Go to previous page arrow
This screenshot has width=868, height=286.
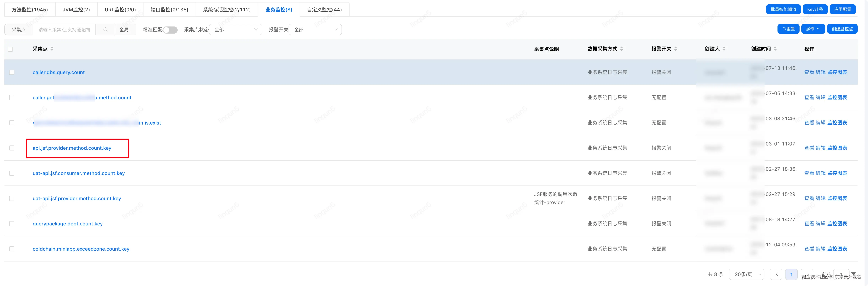coord(776,274)
